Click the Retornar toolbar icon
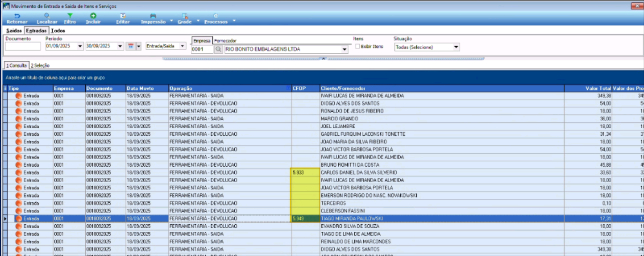Image resolution: width=644 pixels, height=256 pixels. [17, 16]
